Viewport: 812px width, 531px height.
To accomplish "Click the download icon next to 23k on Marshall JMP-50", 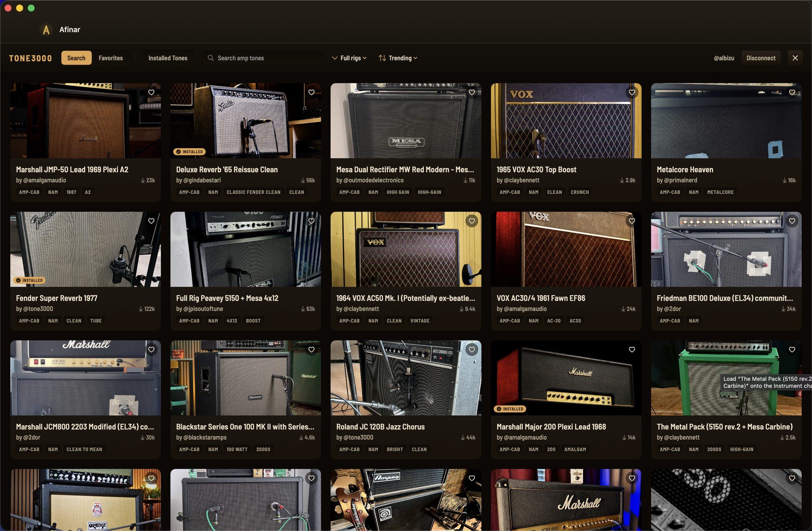I will [143, 180].
